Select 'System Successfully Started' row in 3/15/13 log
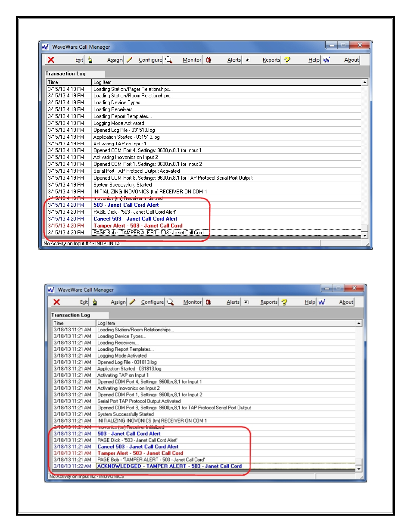 click(x=204, y=185)
